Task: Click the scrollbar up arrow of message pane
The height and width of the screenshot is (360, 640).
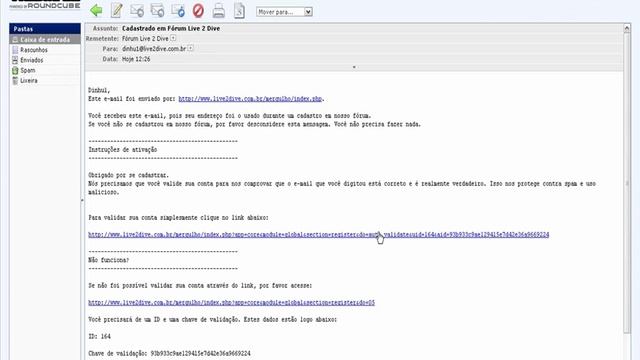Action: coord(627,28)
